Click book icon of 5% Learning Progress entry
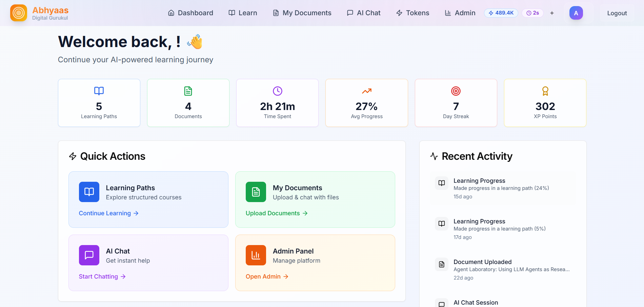 [442, 224]
